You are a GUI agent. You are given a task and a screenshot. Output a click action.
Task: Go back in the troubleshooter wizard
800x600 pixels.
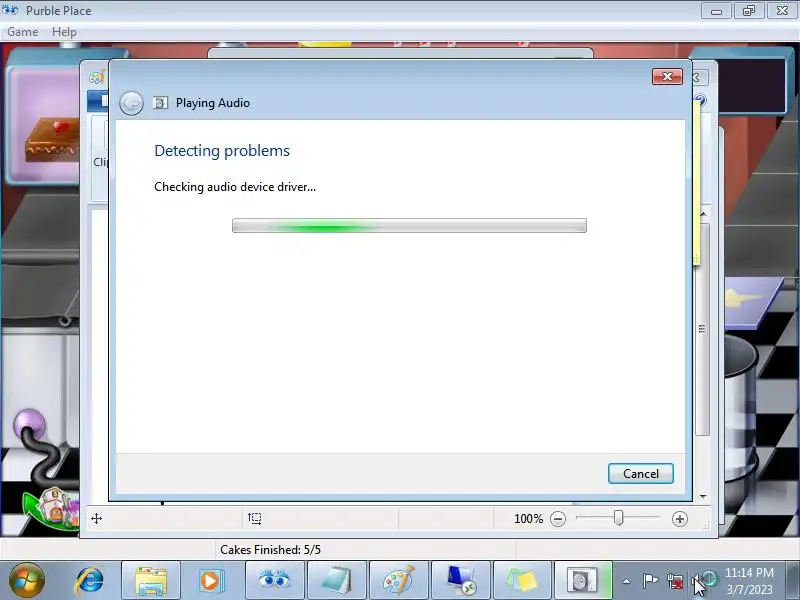pos(131,104)
